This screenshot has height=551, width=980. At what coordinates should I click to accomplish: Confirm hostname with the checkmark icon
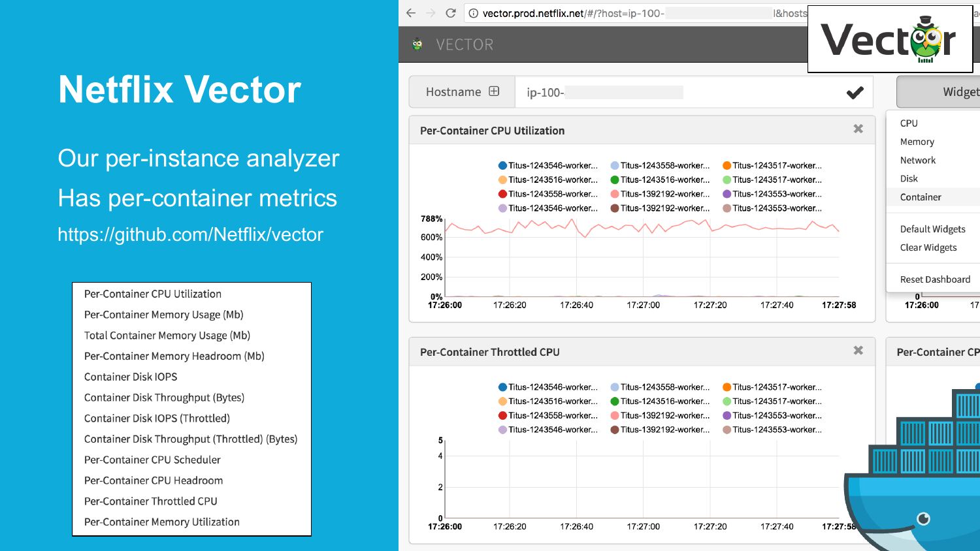[855, 93]
